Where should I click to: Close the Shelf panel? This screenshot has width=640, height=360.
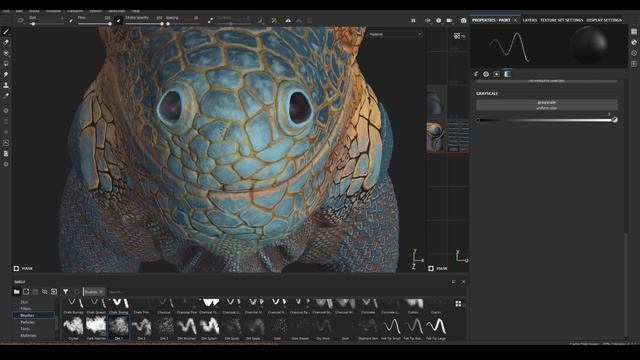pyautogui.click(x=464, y=282)
